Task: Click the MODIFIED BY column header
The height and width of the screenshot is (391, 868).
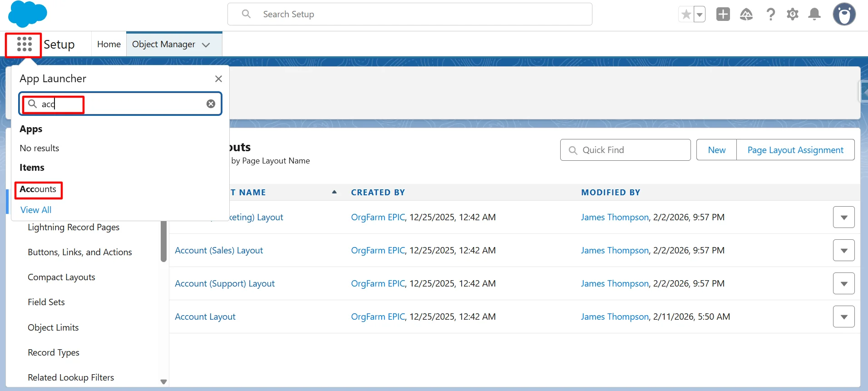Action: (611, 193)
